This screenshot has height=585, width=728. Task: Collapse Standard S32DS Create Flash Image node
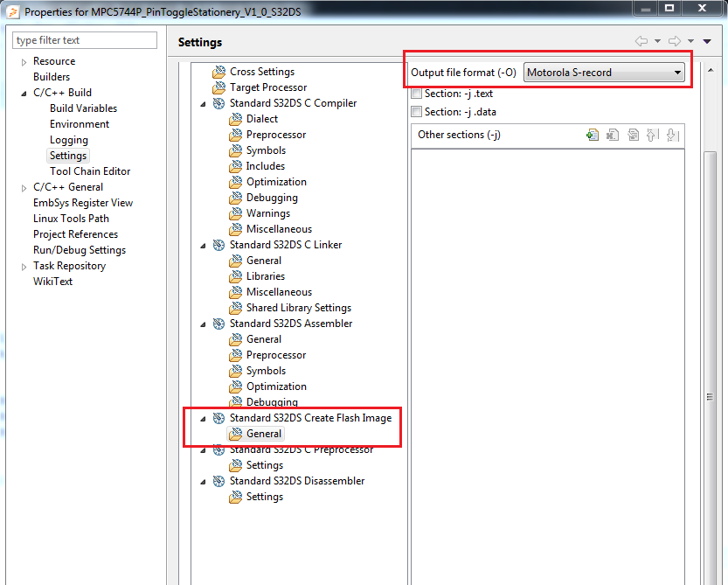(203, 419)
